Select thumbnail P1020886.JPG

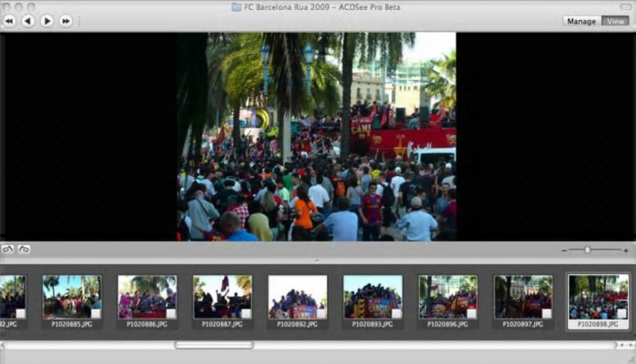147,297
